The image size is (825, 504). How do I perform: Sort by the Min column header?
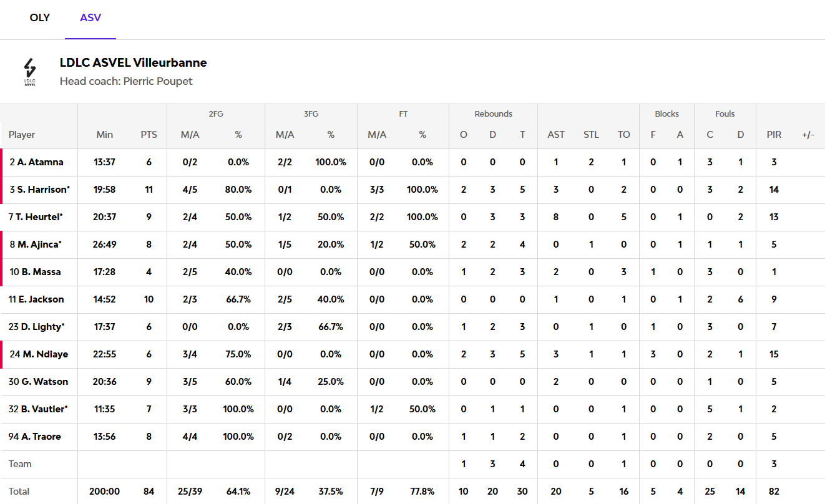(x=105, y=135)
